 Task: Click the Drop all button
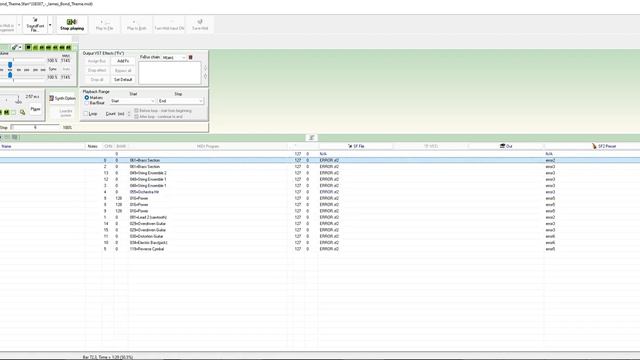[x=97, y=80]
